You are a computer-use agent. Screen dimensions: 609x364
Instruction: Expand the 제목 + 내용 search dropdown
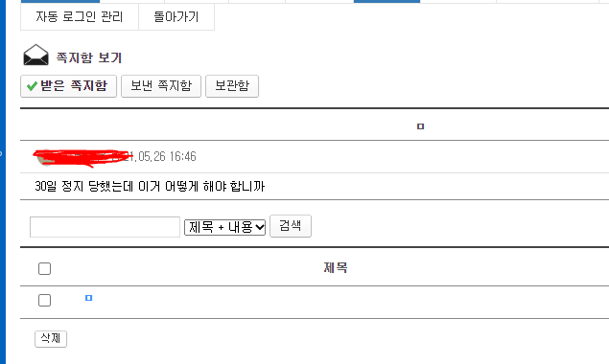[224, 227]
